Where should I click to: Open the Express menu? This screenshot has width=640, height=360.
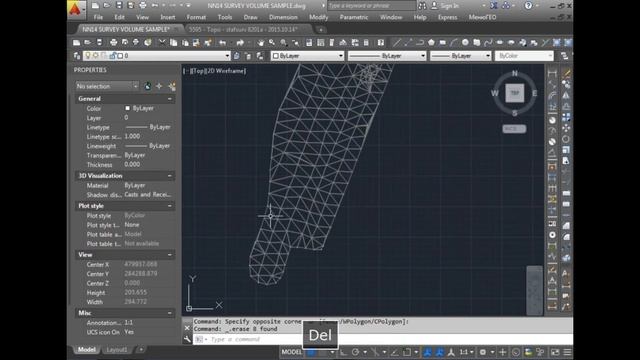point(448,17)
